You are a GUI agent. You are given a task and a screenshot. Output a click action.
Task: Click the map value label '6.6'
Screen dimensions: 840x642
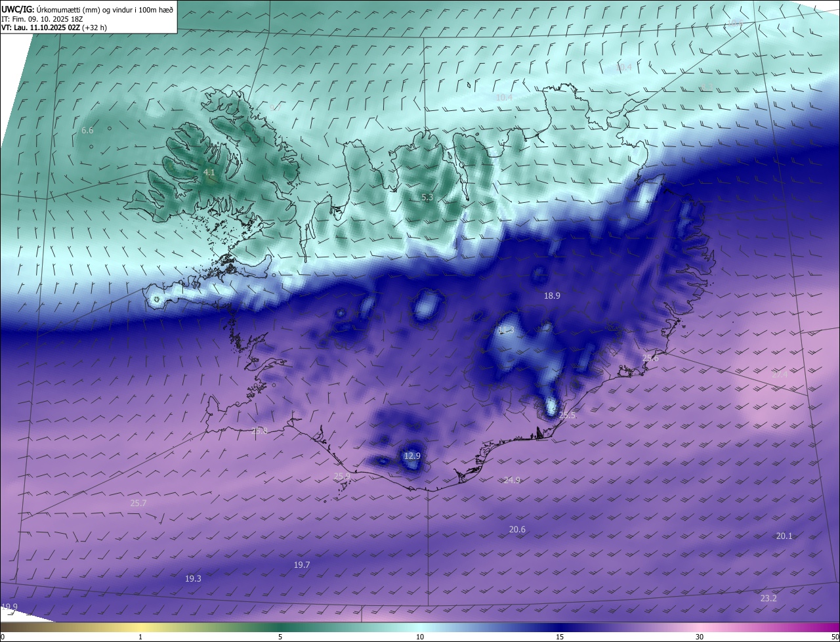click(x=87, y=131)
